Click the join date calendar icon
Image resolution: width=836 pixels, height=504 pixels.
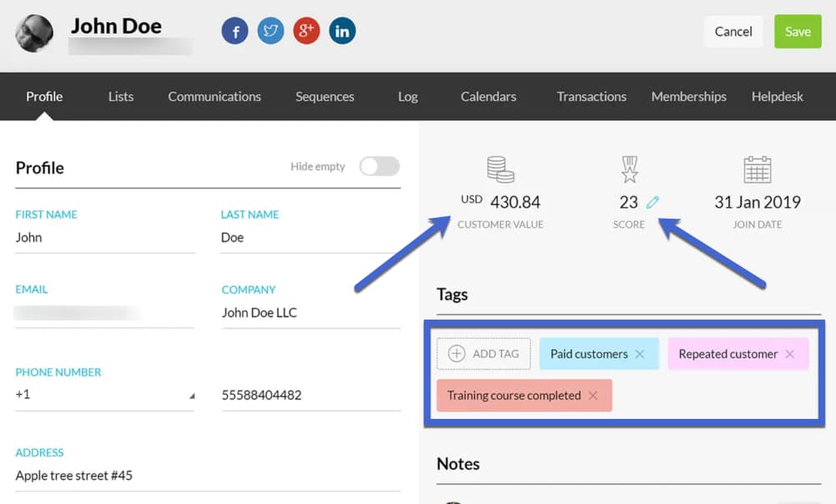pyautogui.click(x=757, y=169)
